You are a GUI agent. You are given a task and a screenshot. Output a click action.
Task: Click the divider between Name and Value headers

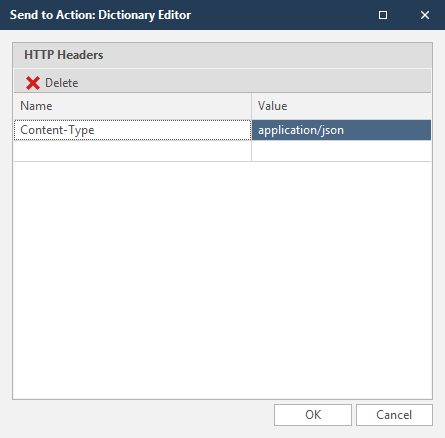[251, 106]
